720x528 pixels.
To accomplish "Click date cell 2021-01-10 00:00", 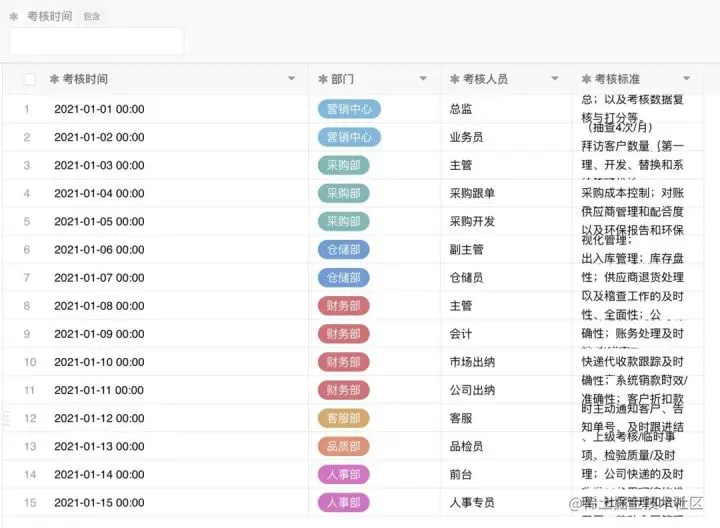I will tap(99, 362).
